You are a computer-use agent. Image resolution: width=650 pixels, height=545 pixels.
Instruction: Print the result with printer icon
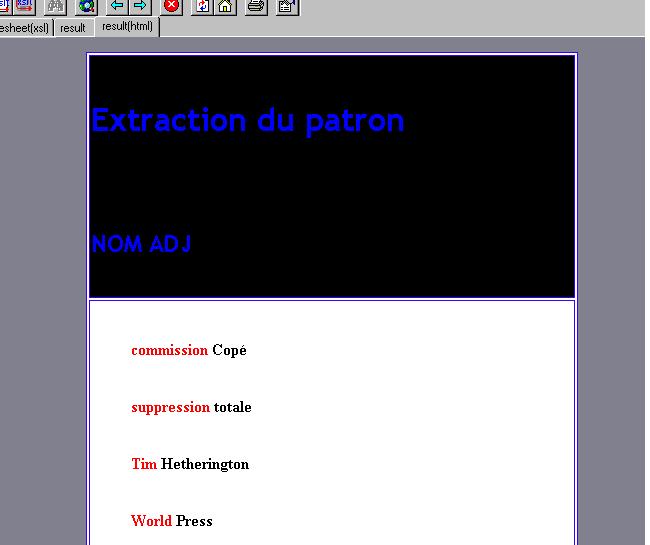click(256, 6)
